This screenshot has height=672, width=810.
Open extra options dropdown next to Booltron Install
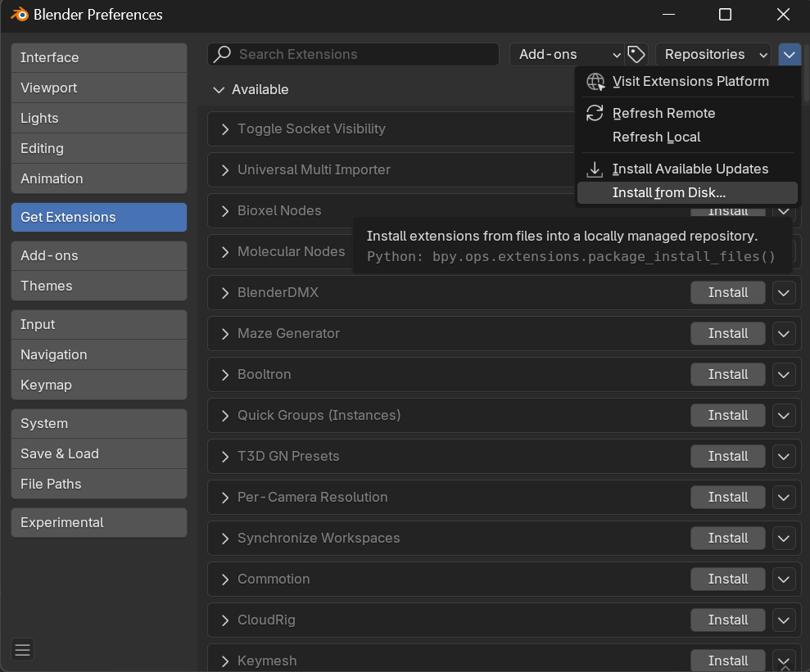pos(783,374)
